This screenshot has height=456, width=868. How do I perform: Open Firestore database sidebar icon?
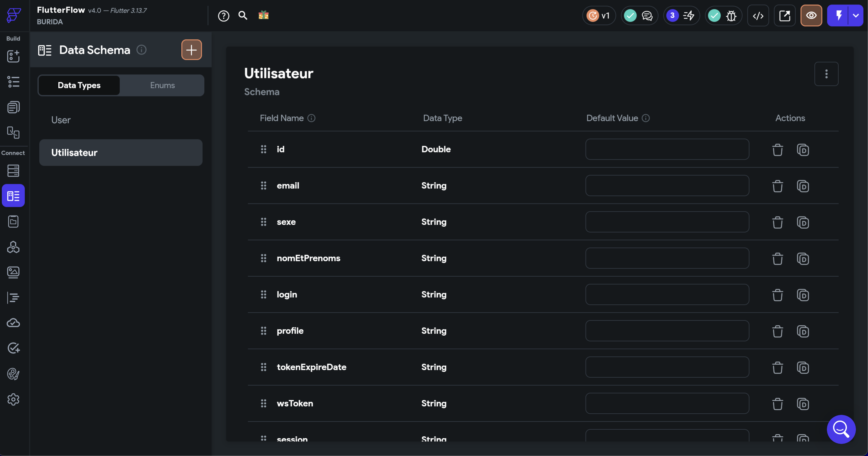[x=13, y=171]
